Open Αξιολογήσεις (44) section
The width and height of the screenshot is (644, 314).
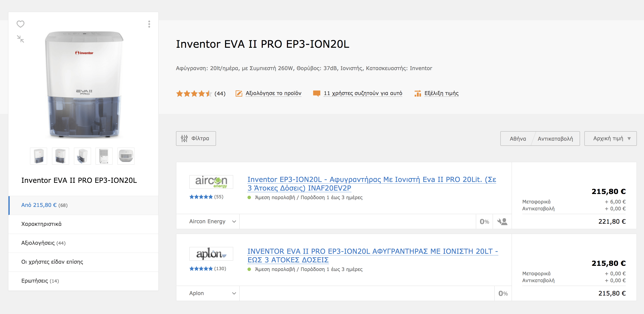coord(84,243)
